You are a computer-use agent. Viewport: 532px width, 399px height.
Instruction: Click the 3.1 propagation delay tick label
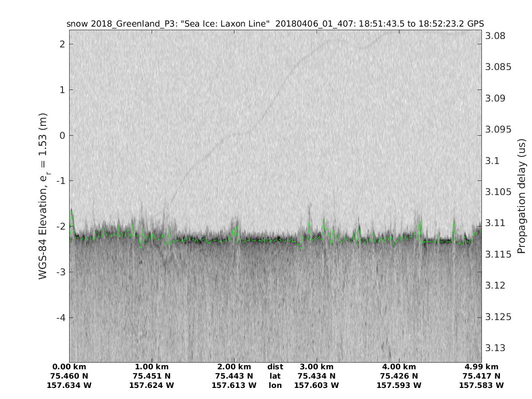[493, 160]
